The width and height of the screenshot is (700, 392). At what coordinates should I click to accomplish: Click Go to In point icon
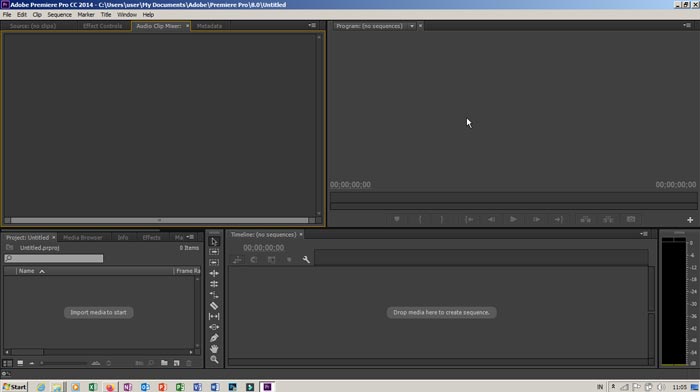469,220
